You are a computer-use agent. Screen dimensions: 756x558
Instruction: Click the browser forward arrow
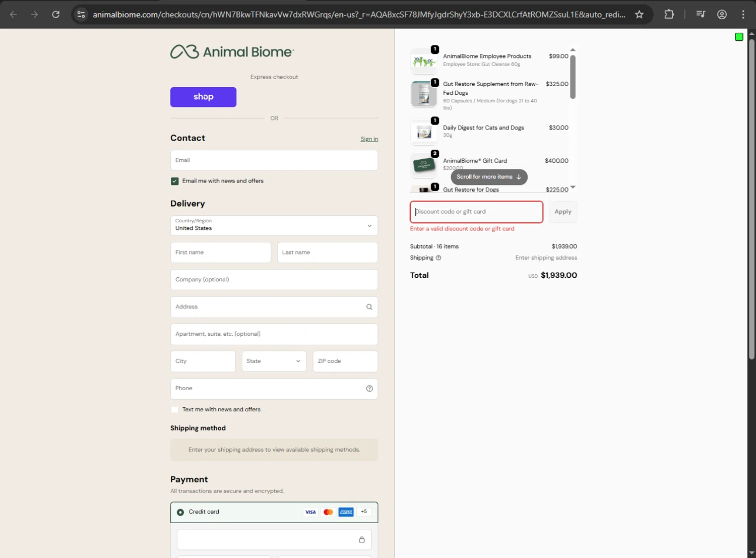point(34,14)
